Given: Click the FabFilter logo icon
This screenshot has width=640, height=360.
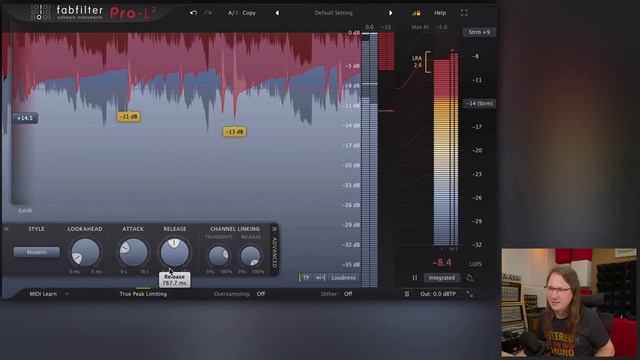Looking at the screenshot, I should [x=40, y=13].
